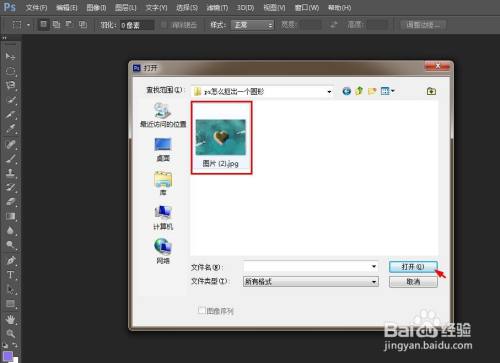Click the up one level folder icon
The width and height of the screenshot is (500, 363).
tap(359, 91)
